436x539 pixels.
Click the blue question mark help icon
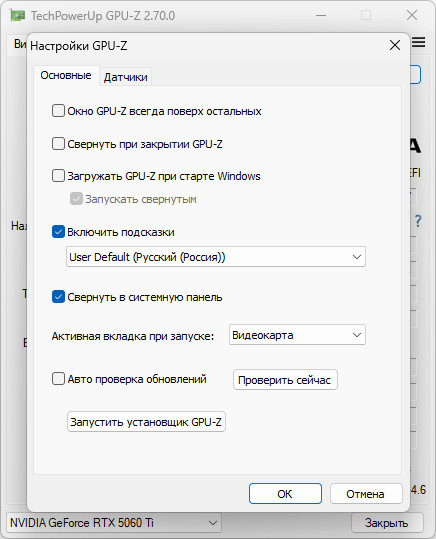[x=418, y=221]
